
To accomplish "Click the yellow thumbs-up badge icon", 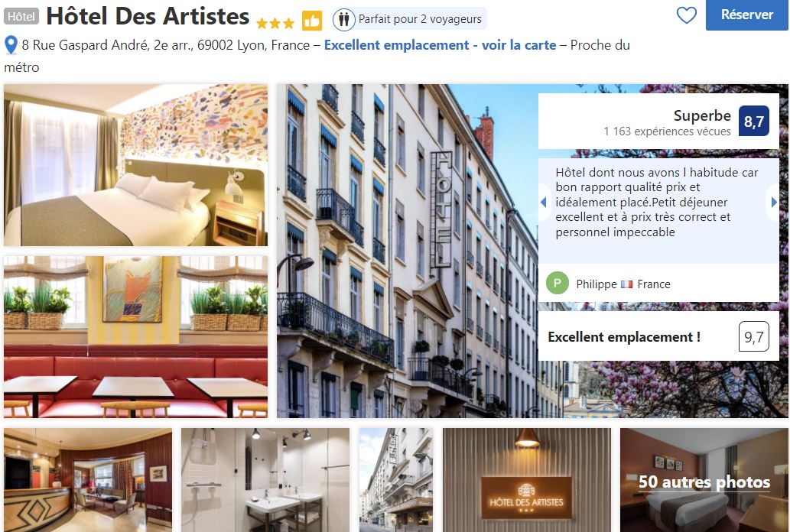I will (312, 21).
